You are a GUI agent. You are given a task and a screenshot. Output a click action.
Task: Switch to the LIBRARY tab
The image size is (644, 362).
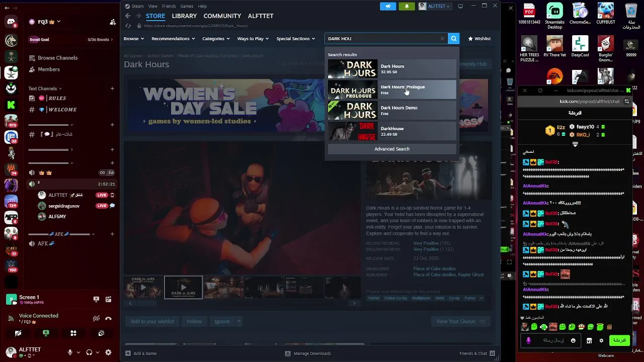tap(184, 16)
